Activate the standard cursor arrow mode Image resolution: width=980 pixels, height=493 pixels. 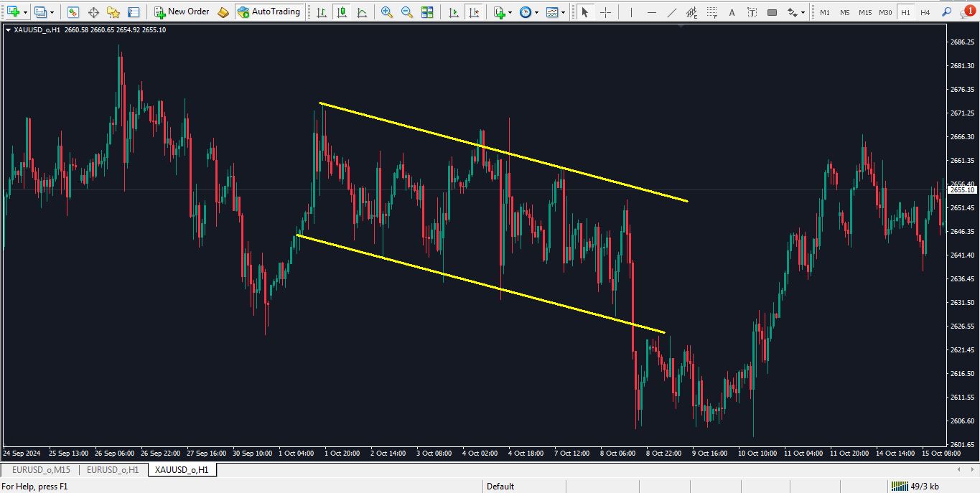pos(585,12)
